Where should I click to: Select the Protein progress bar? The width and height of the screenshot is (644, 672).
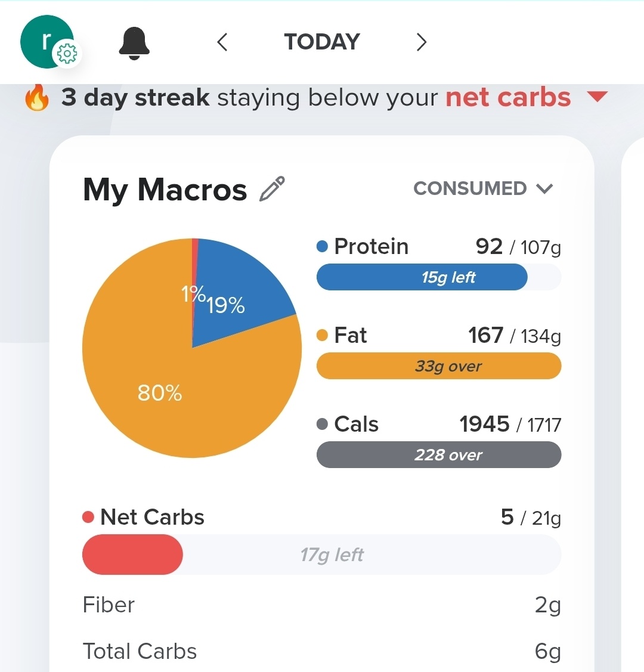pos(438,277)
